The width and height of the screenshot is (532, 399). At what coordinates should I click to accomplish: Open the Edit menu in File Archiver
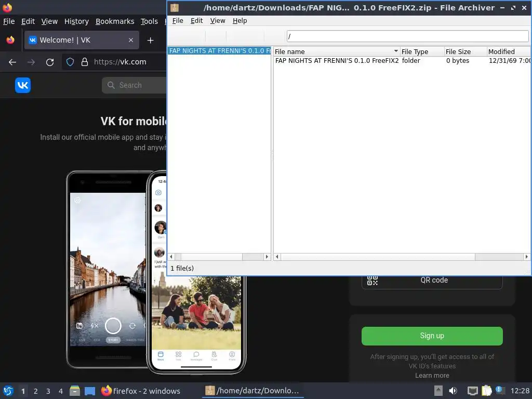coord(196,21)
